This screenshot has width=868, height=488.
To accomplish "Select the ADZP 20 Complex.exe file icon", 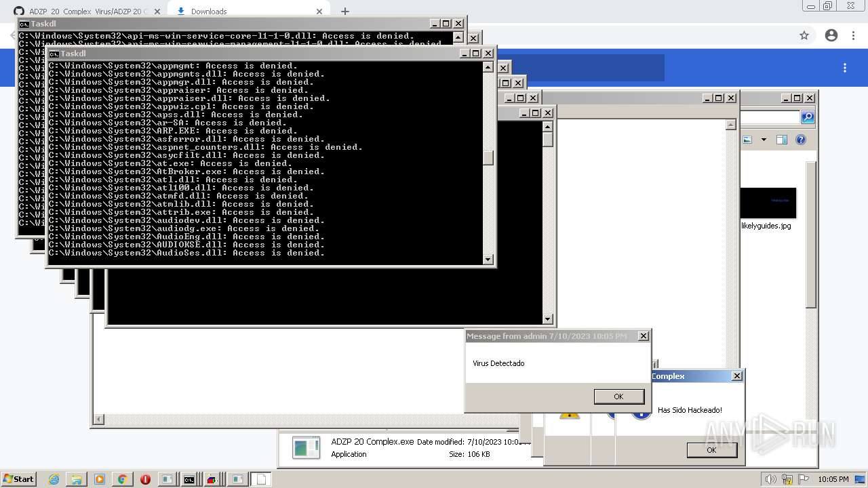I will coord(306,447).
